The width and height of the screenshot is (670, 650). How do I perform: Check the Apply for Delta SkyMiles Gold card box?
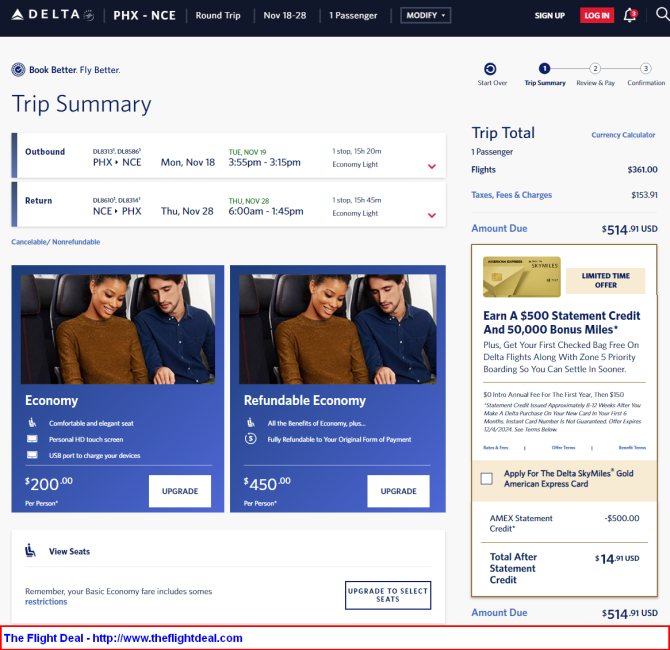coord(487,479)
